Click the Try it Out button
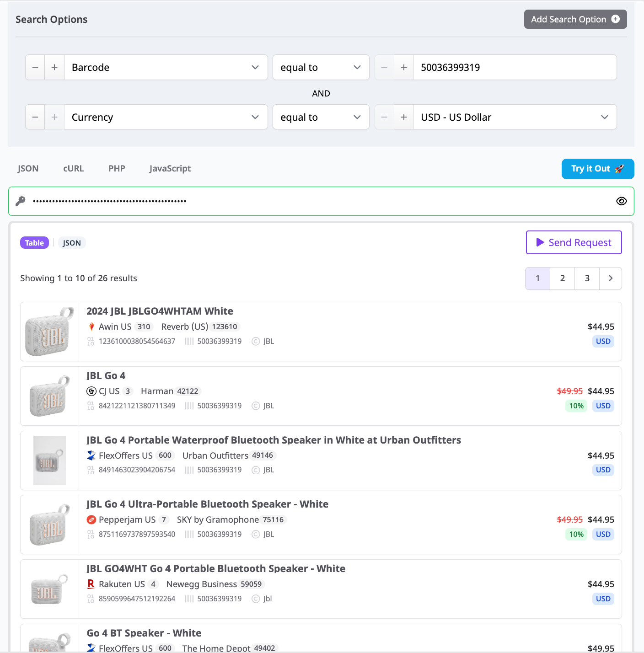644x653 pixels. (598, 169)
